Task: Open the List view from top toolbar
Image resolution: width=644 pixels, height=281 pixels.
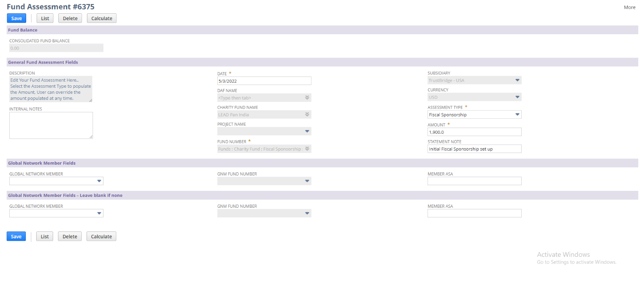Action: coord(45,18)
